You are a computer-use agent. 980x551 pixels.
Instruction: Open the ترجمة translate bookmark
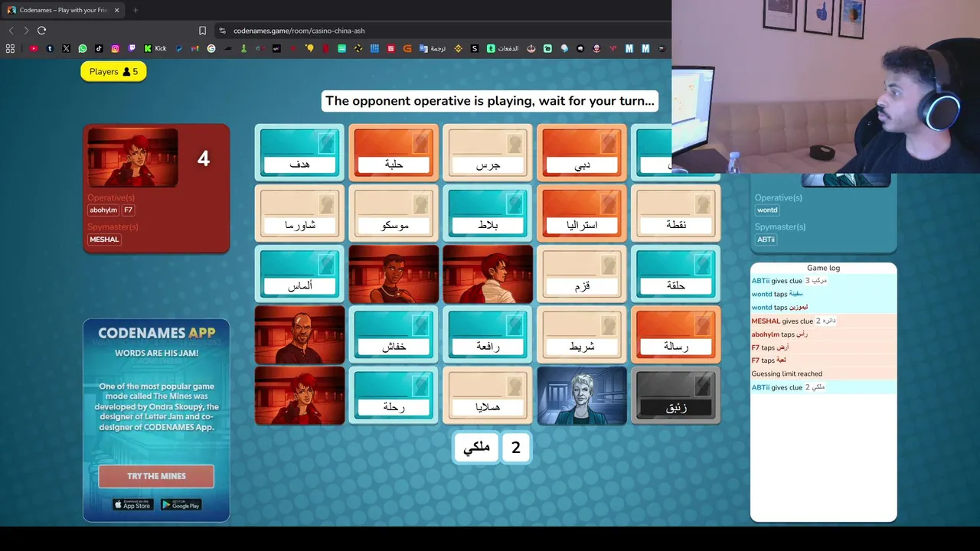432,48
